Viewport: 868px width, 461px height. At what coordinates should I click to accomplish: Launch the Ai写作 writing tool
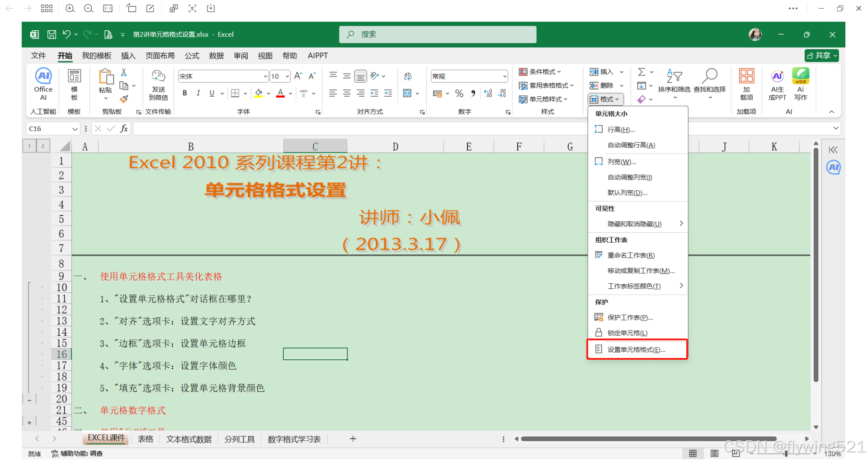[801, 84]
